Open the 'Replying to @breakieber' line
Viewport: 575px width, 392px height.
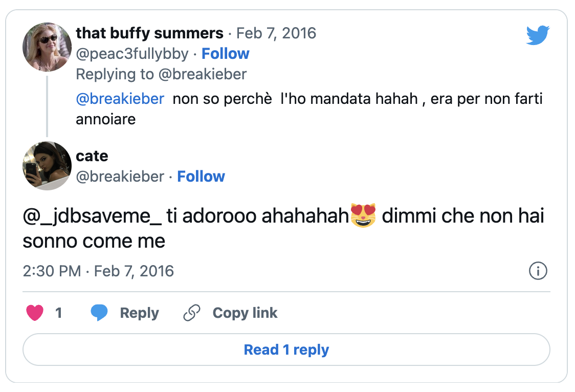tap(161, 74)
